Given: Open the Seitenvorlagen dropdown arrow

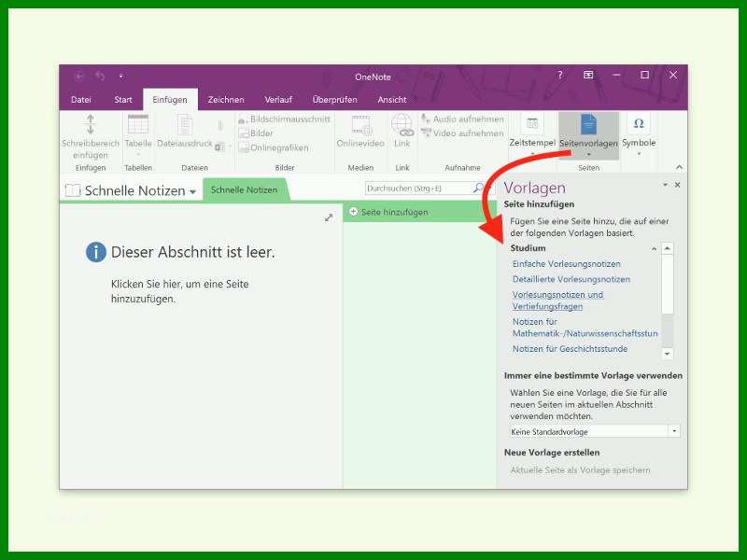Looking at the screenshot, I should coord(588,154).
